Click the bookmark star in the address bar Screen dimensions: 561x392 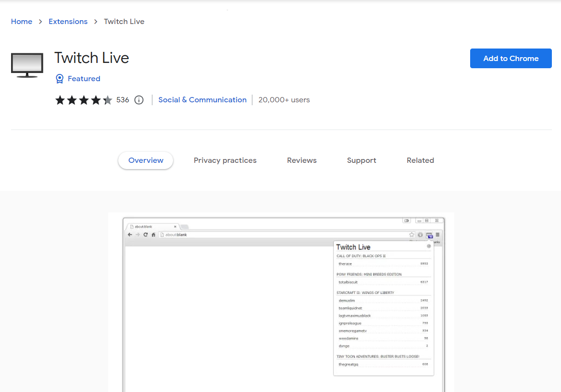411,233
